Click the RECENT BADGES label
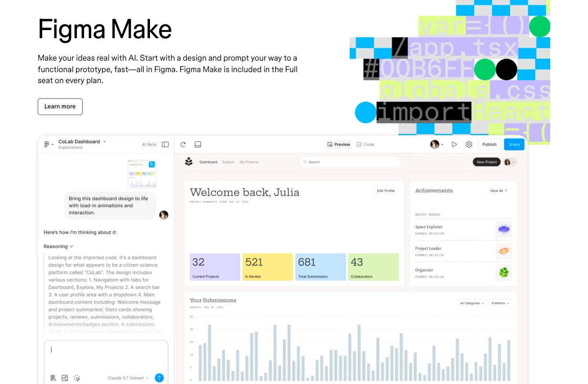Screen dimensions: 588x384 428,215
